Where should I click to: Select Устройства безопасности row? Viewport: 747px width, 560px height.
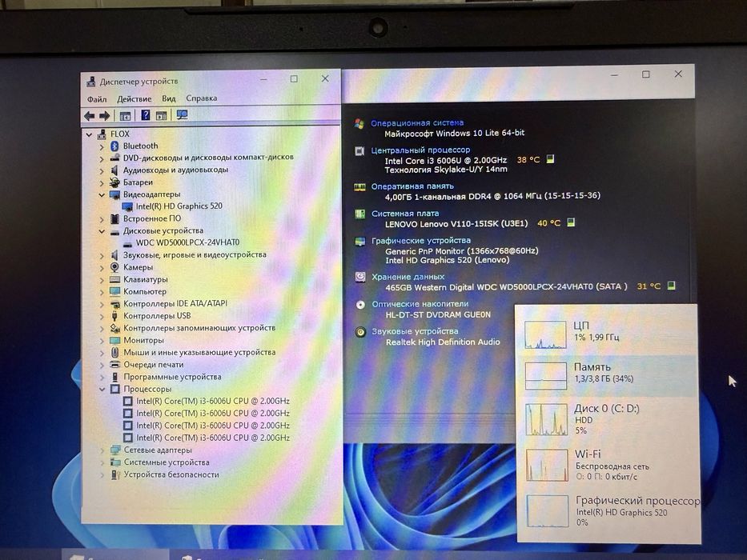click(x=171, y=474)
